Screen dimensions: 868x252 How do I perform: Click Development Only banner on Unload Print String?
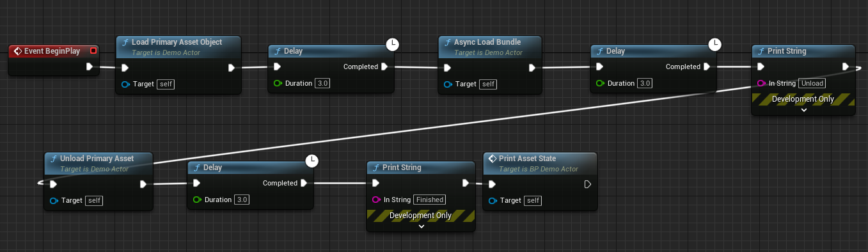(803, 99)
